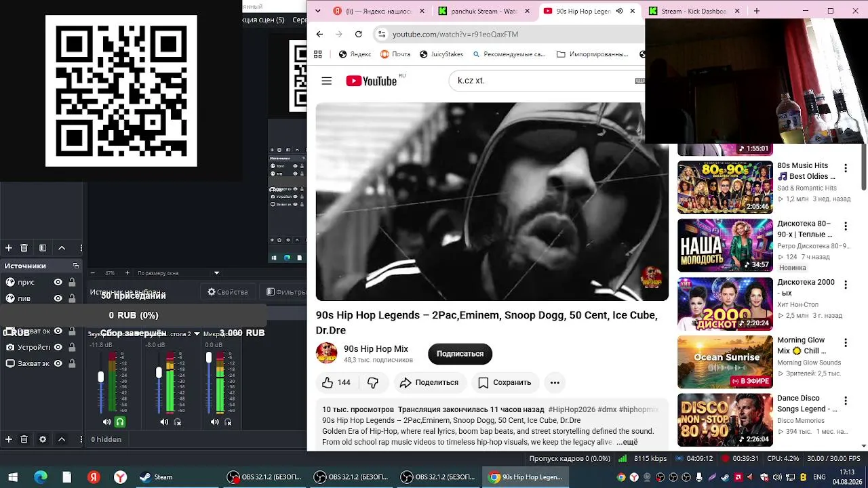Toggle headphone monitoring on first mixer channel

(x=120, y=422)
